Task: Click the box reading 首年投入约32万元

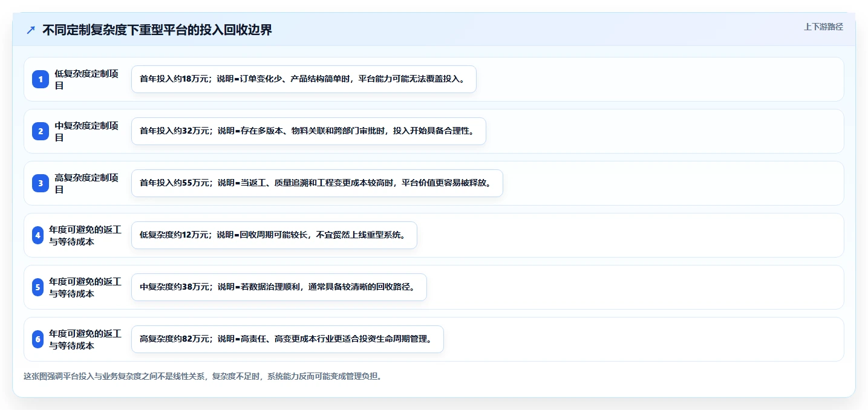Action: coord(308,131)
